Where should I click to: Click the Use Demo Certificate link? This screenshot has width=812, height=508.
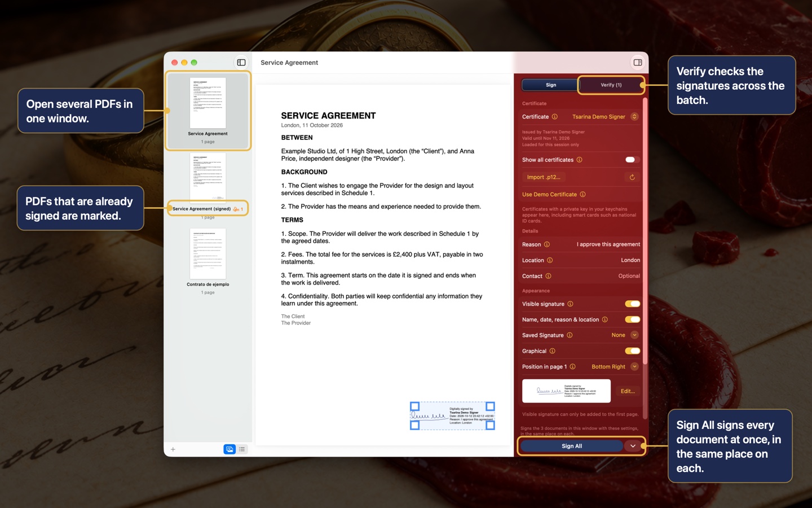pyautogui.click(x=549, y=194)
